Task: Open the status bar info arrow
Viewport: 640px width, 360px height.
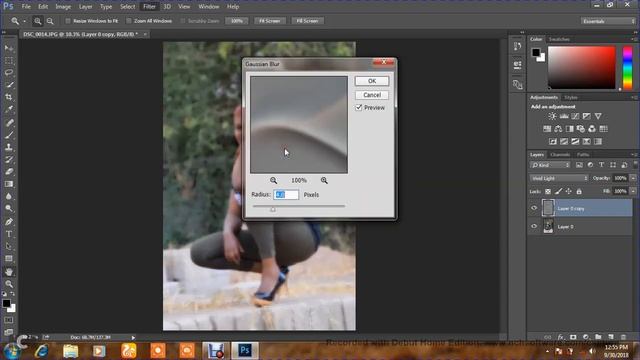Action: [133, 338]
